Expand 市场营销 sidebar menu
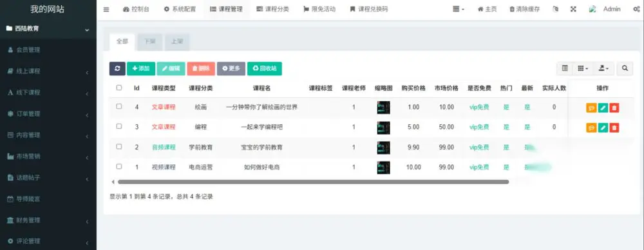The width and height of the screenshot is (644, 250). pyautogui.click(x=48, y=156)
